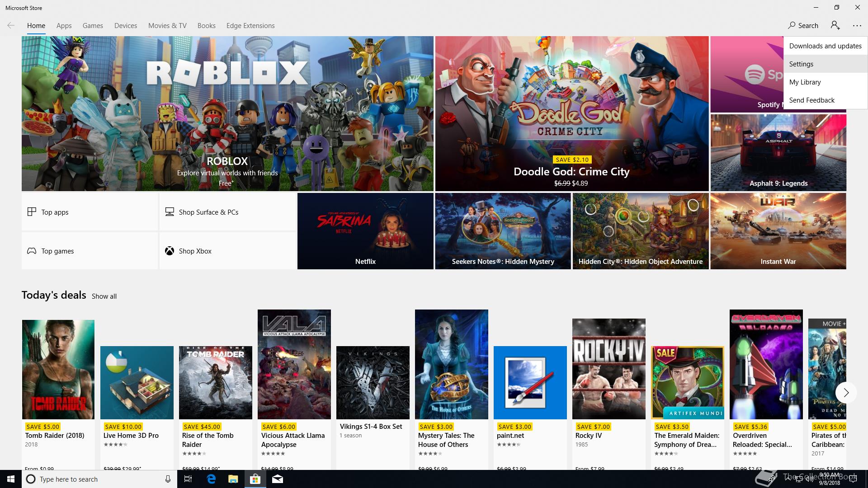Viewport: 868px width, 488px height.
Task: Click the Shop Surface & PCs tile
Action: tap(227, 212)
